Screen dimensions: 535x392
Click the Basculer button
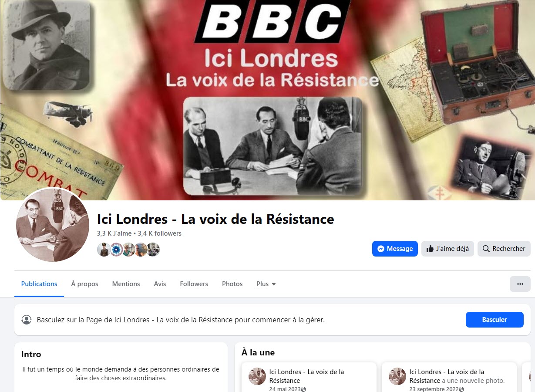click(495, 320)
